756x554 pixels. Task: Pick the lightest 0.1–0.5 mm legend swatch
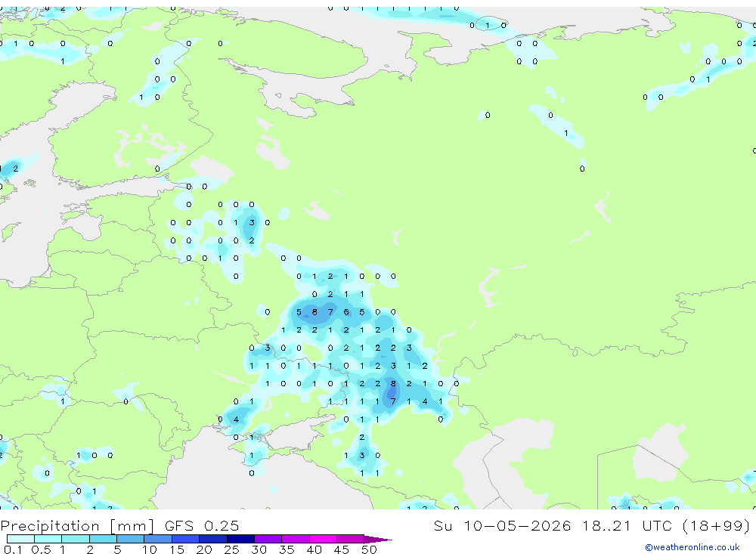20,539
